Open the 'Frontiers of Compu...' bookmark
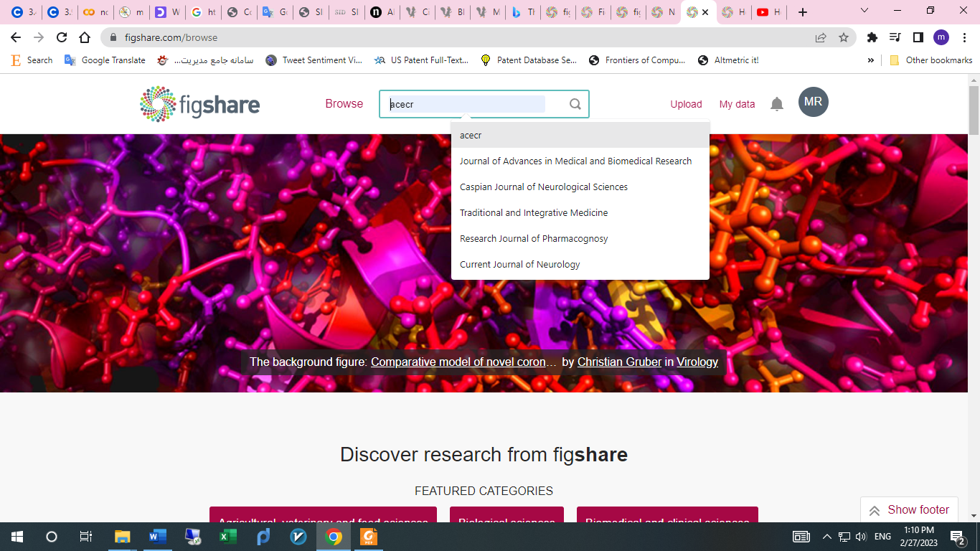The height and width of the screenshot is (551, 980). pos(636,60)
